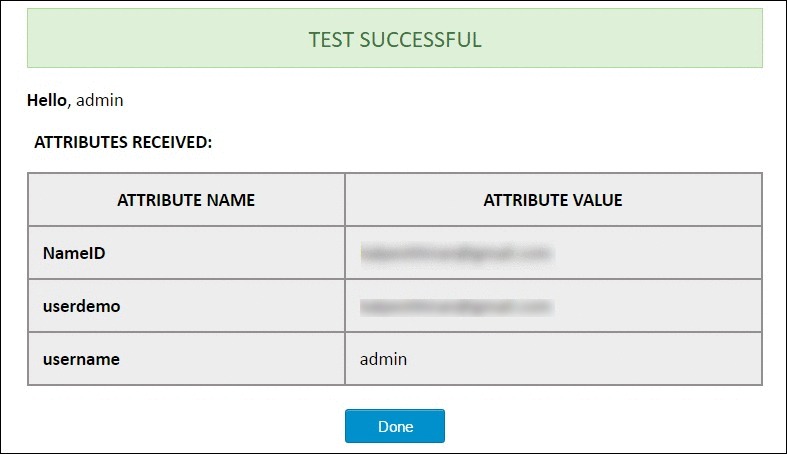This screenshot has height=454, width=787.
Task: Click the blurred NameID value
Action: click(457, 253)
